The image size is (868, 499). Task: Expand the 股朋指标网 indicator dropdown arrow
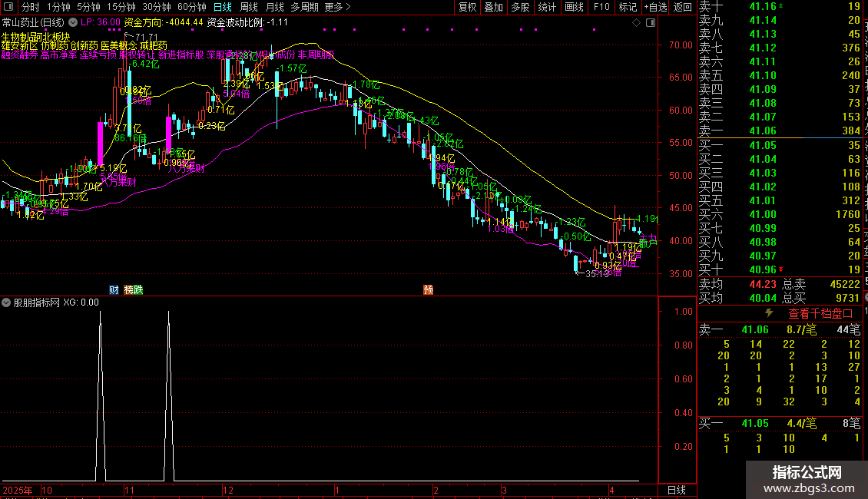6,302
